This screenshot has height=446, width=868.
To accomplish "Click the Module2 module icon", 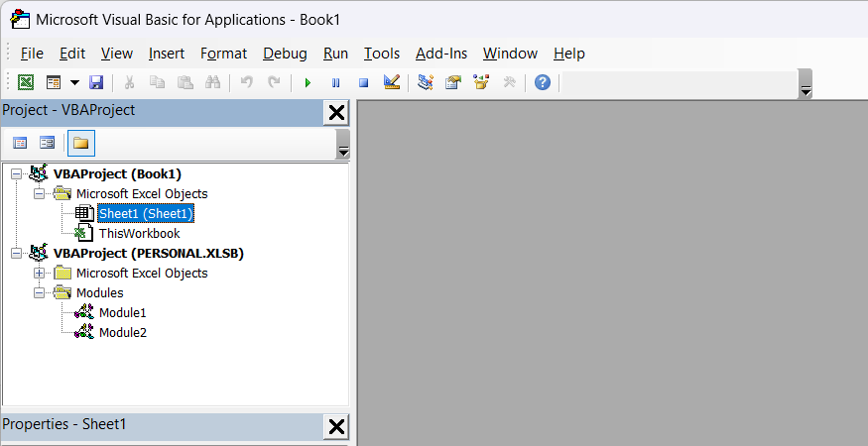I will tap(84, 333).
